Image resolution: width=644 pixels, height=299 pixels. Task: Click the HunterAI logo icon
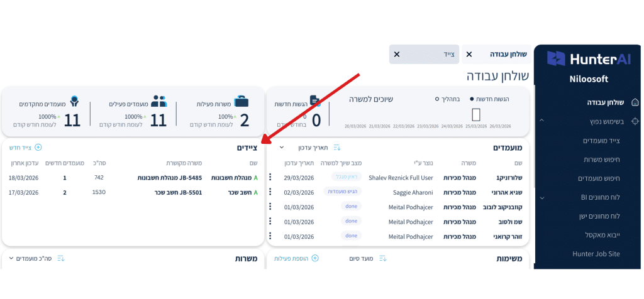point(556,59)
